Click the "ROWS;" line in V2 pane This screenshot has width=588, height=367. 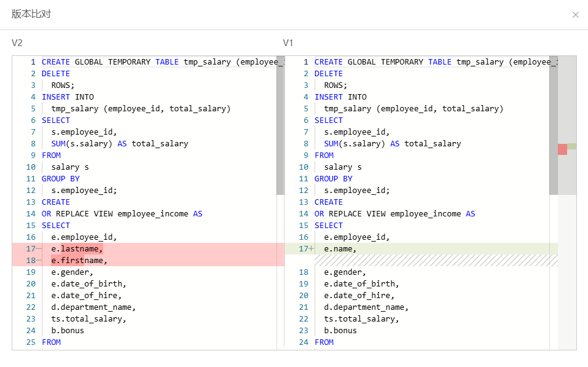pyautogui.click(x=63, y=85)
